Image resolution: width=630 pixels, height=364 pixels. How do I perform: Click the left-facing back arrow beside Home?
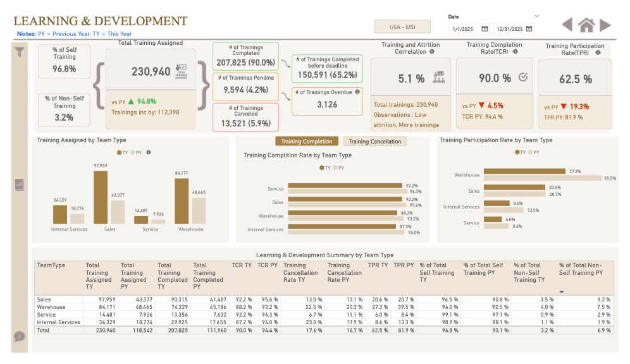[x=566, y=27]
